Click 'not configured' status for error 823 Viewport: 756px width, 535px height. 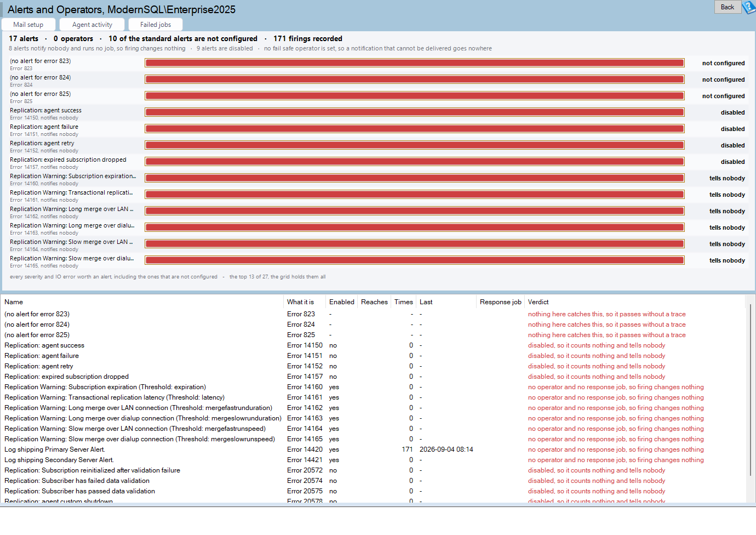pos(723,63)
